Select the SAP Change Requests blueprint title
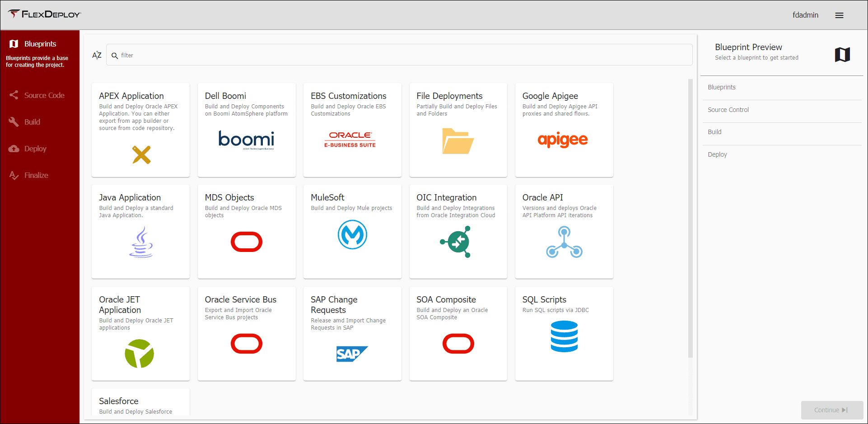 334,305
